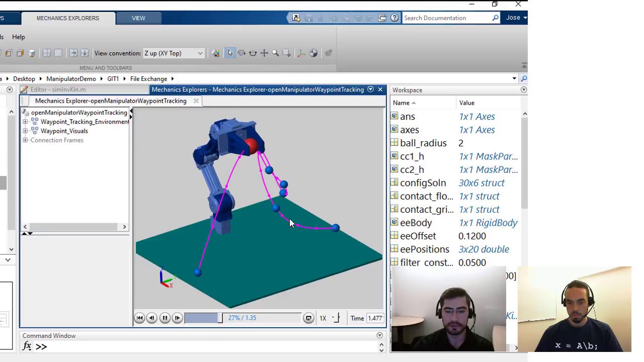Viewport: 644px width, 362px height.
Task: Navigate to GIT1 folder in path
Action: tap(113, 78)
